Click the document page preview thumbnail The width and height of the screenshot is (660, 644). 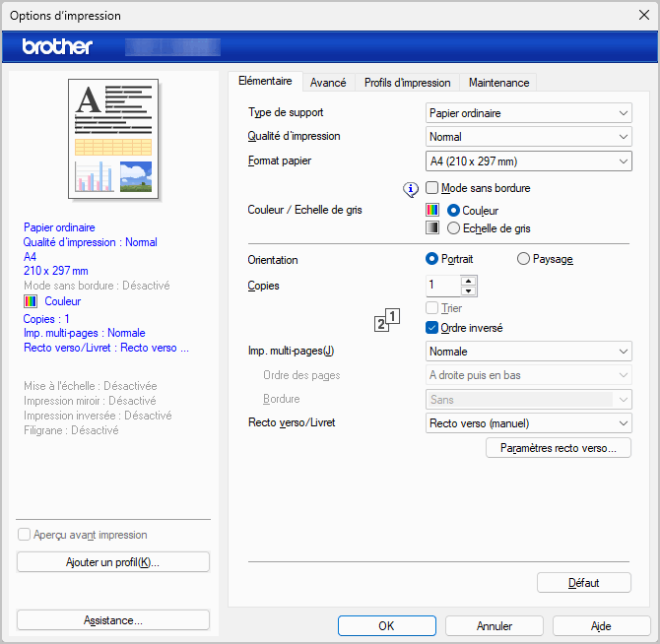click(x=113, y=139)
